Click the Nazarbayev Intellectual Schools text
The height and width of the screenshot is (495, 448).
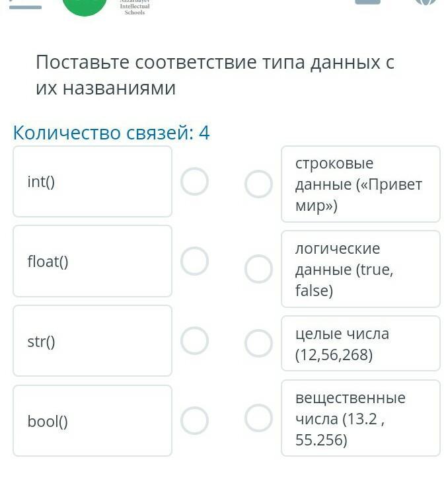(x=135, y=7)
